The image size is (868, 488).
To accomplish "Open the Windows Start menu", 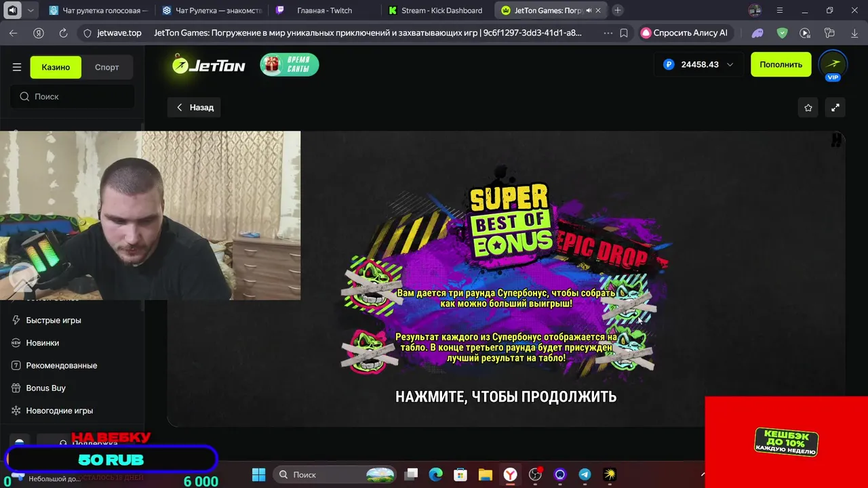I will click(x=259, y=474).
